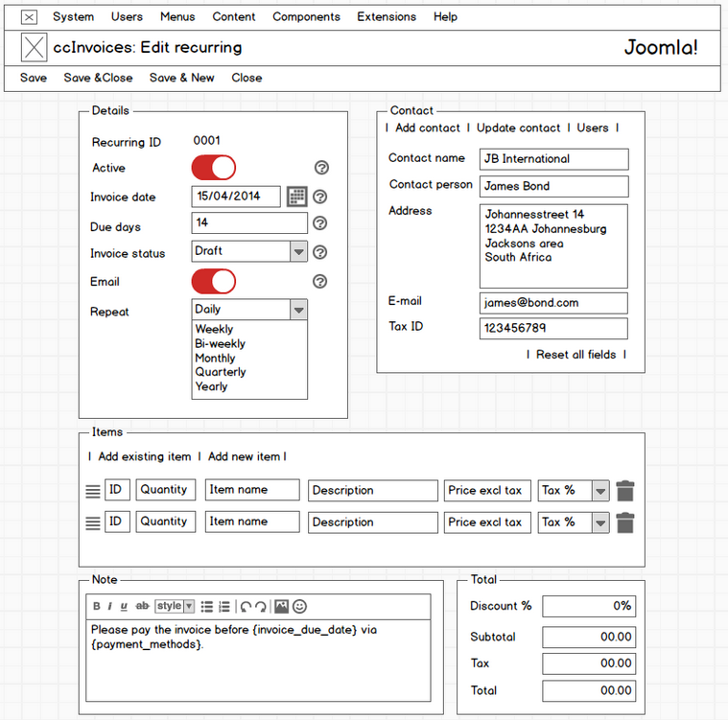Insert an emoticon in the Note editor

pos(300,606)
